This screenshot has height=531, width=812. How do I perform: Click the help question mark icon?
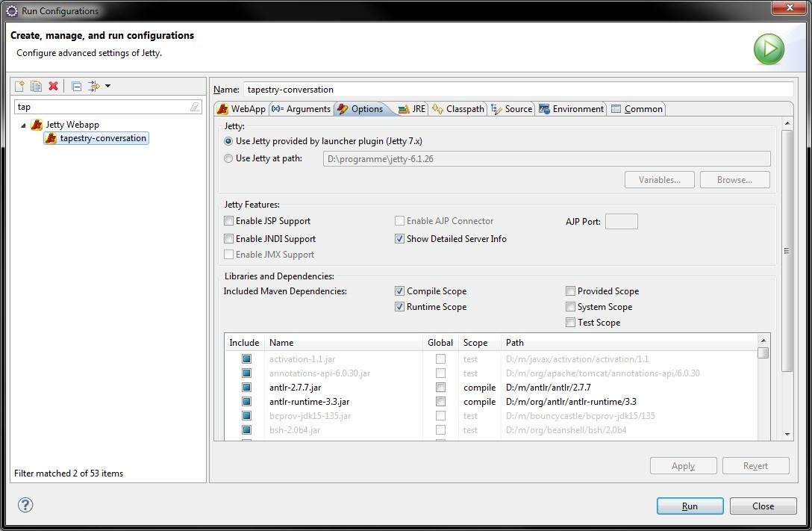[25, 505]
